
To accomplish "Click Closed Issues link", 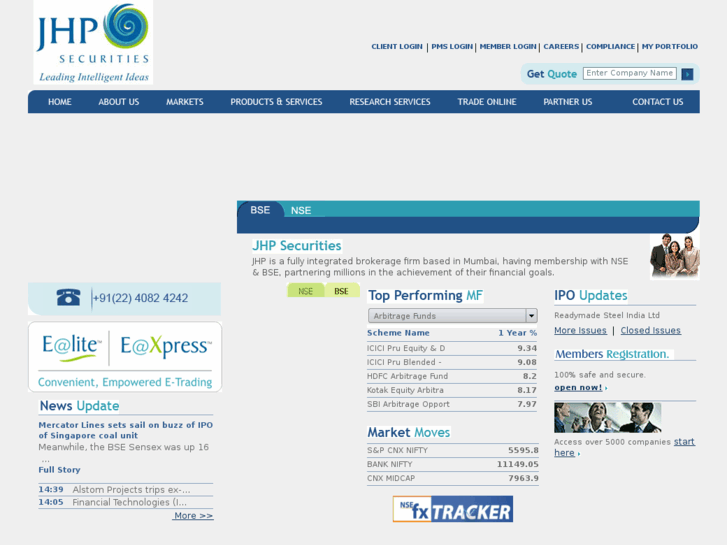I will [650, 330].
